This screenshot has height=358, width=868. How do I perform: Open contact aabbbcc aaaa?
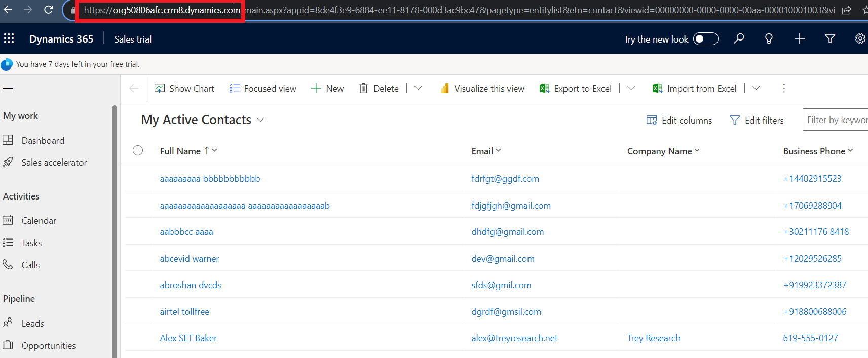186,231
